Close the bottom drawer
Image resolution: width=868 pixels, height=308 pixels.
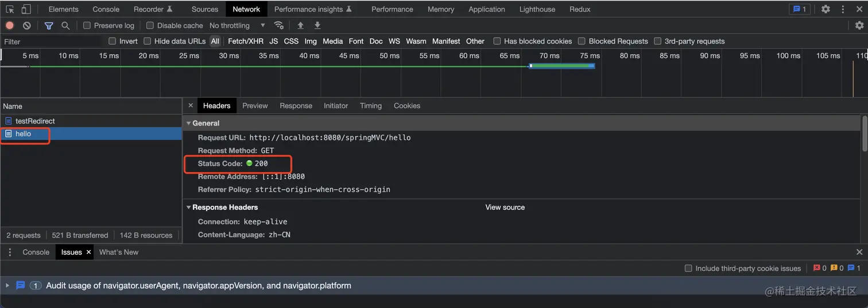tap(859, 252)
